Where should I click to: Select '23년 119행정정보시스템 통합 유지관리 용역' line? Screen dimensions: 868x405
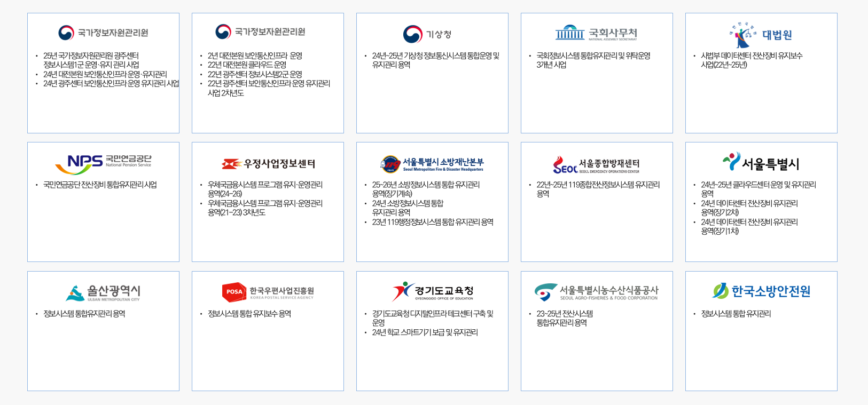[x=433, y=222]
